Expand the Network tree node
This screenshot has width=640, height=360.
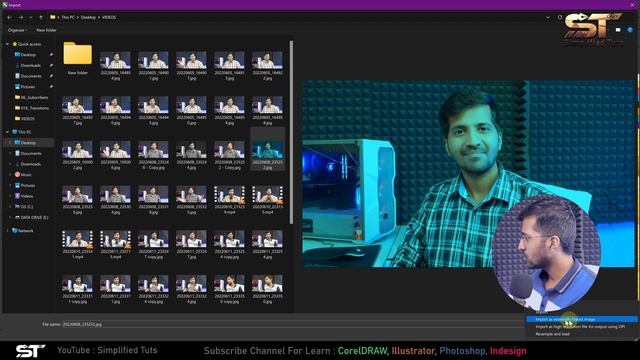[7, 231]
